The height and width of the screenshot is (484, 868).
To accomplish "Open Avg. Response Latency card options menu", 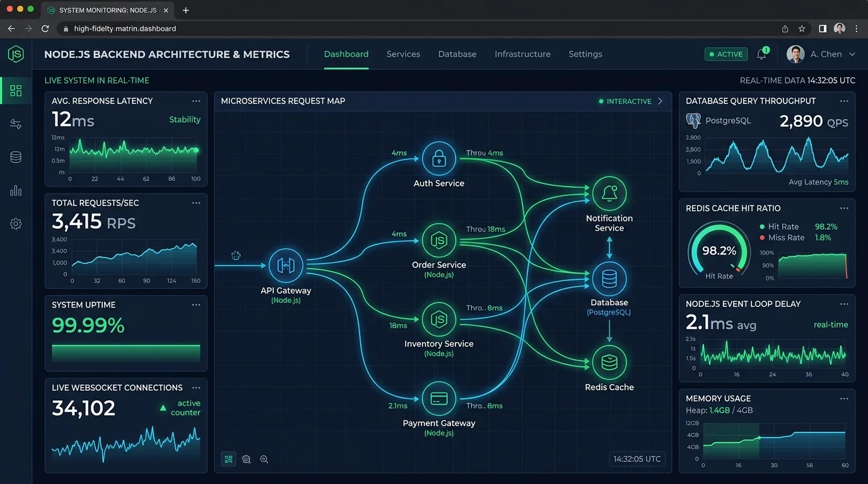I will pos(196,101).
